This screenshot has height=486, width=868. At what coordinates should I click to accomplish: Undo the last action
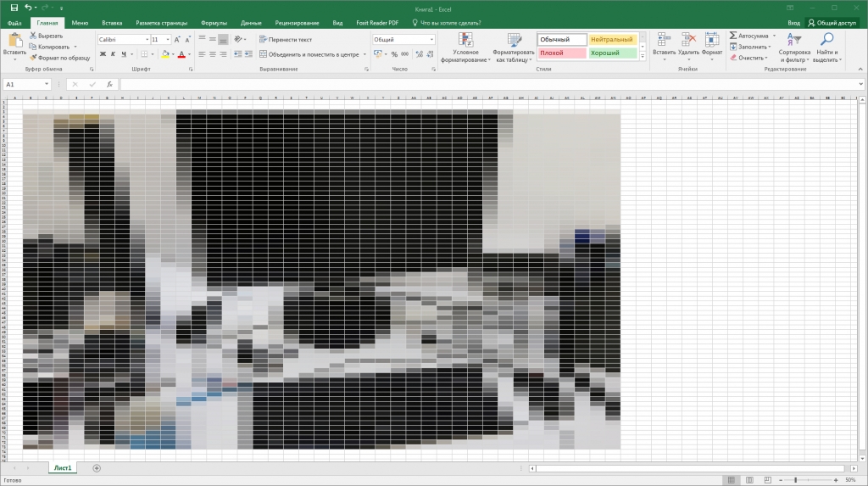(x=28, y=8)
